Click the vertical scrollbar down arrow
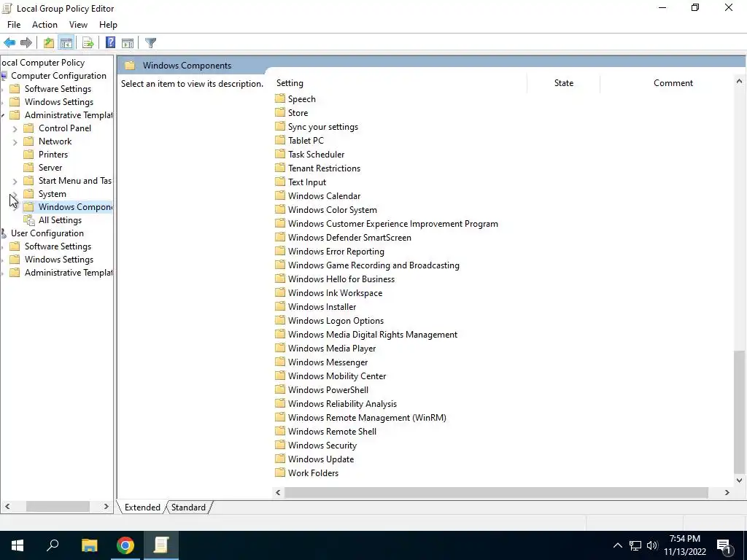The height and width of the screenshot is (560, 747). (x=739, y=481)
